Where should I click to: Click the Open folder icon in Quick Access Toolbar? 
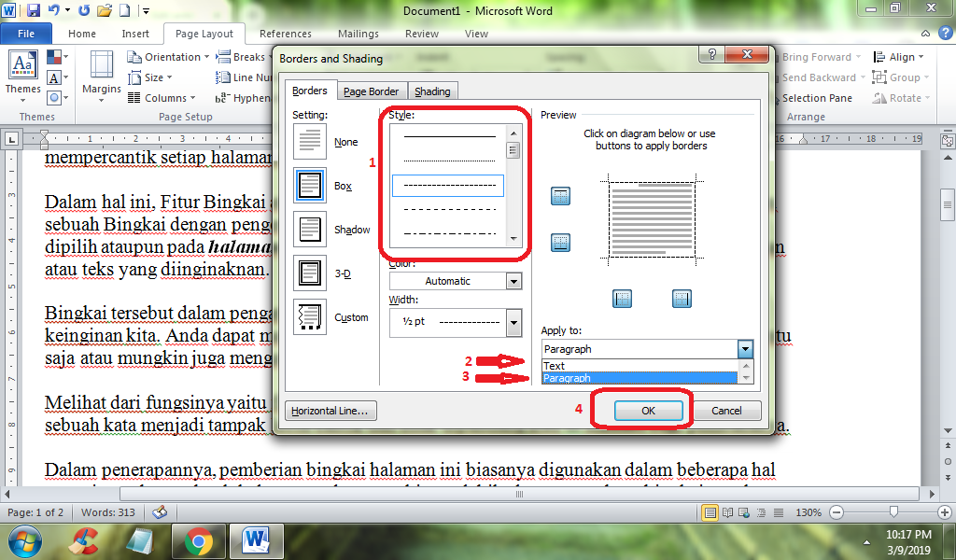105,10
